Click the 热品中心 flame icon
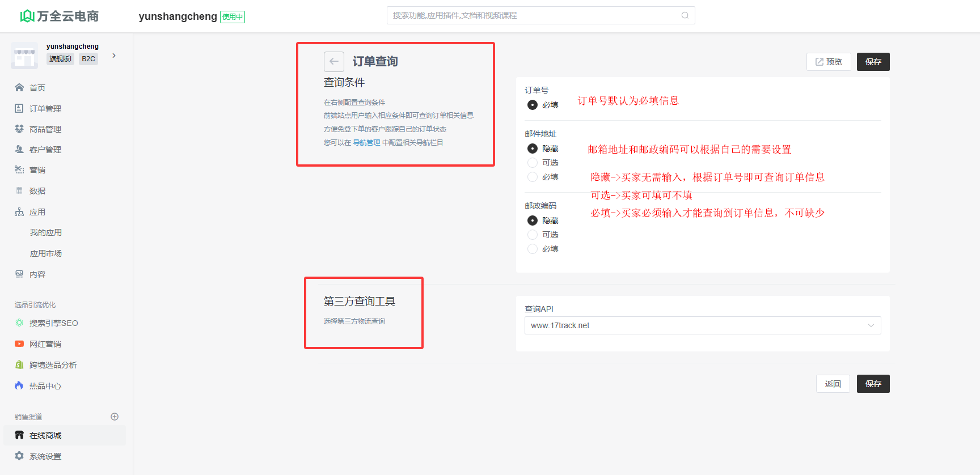Image resolution: width=980 pixels, height=475 pixels. click(x=19, y=385)
